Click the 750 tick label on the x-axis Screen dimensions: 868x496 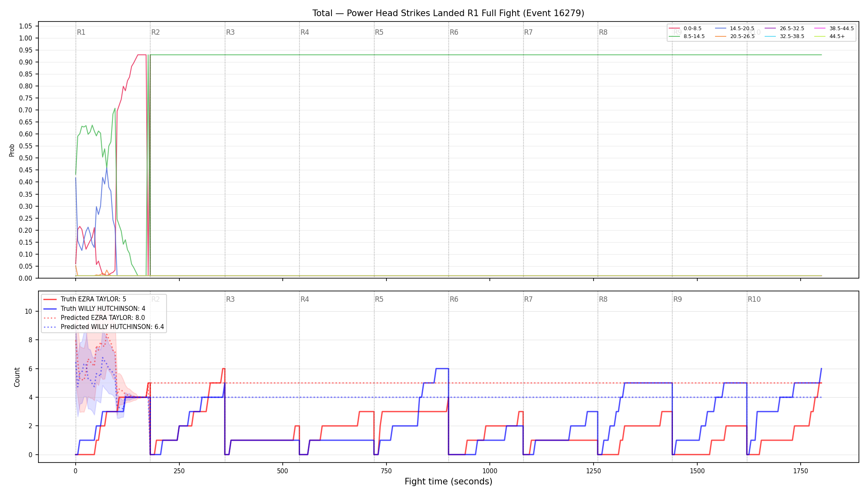[x=386, y=471]
